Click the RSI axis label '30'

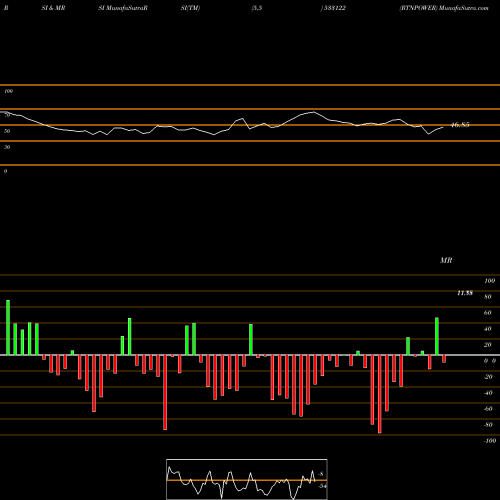point(7,147)
